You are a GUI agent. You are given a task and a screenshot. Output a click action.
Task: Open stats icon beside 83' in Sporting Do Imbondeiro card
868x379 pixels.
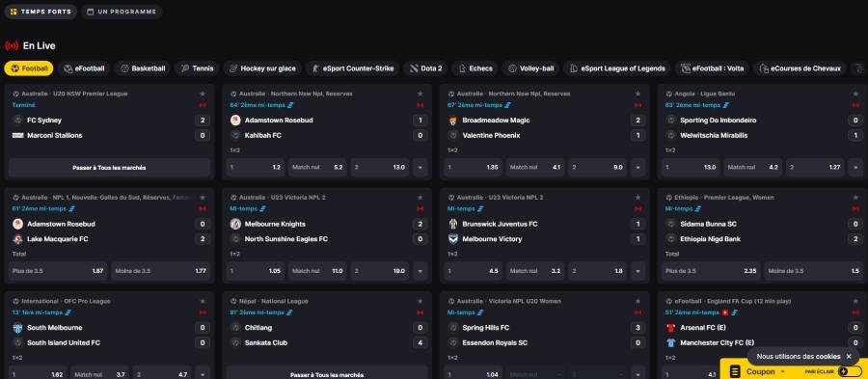725,105
